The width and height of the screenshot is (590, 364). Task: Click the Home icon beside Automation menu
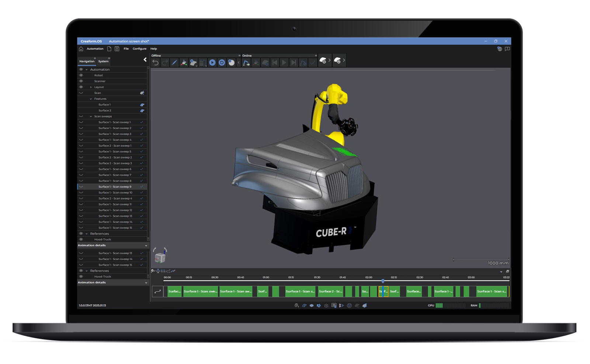coord(81,49)
